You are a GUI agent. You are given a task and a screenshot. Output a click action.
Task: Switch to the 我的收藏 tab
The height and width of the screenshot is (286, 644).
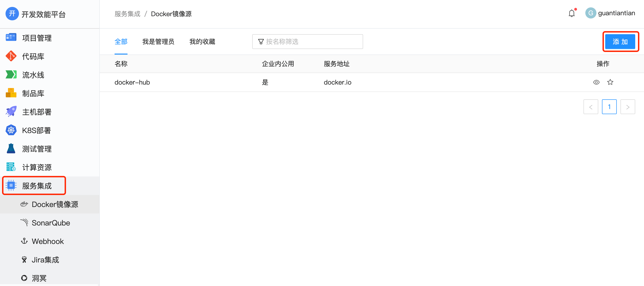coord(202,42)
